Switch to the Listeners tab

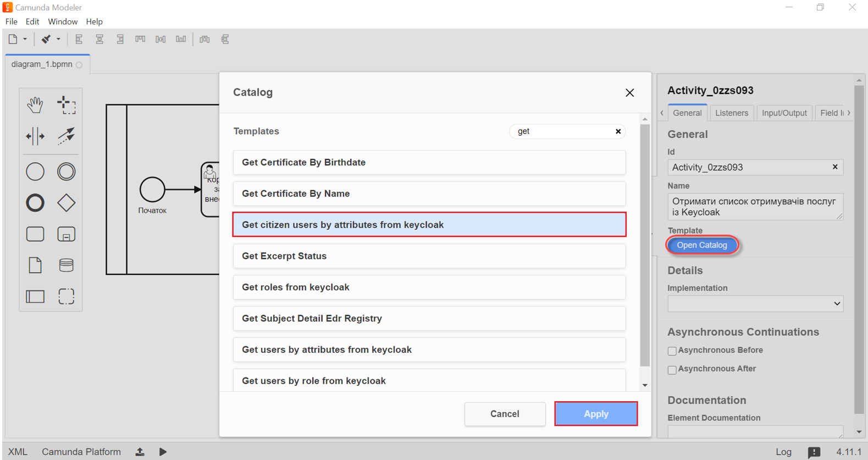[x=732, y=113]
